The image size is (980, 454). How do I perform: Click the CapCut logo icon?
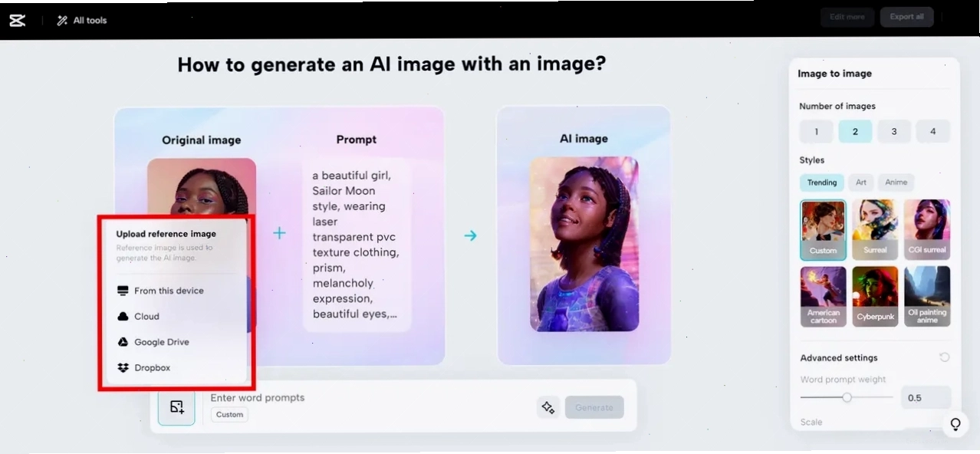(17, 21)
